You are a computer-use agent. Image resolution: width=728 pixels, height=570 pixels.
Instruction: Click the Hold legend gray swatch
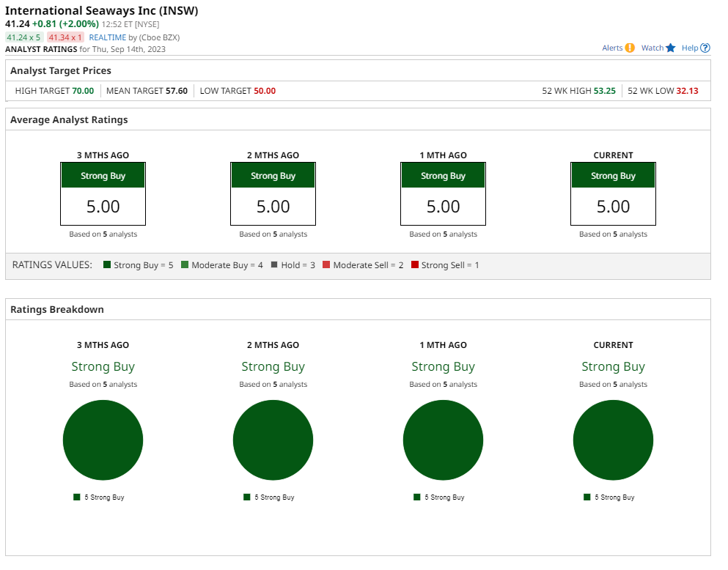(x=274, y=265)
